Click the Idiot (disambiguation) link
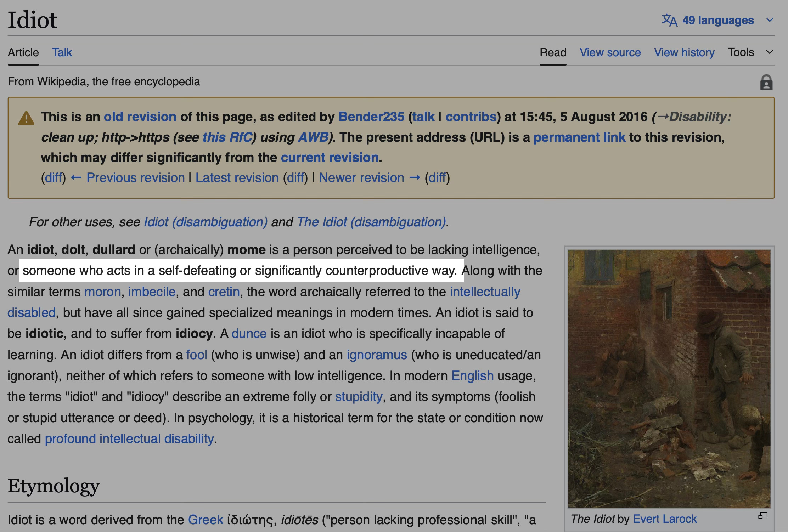The image size is (788, 532). (x=206, y=222)
